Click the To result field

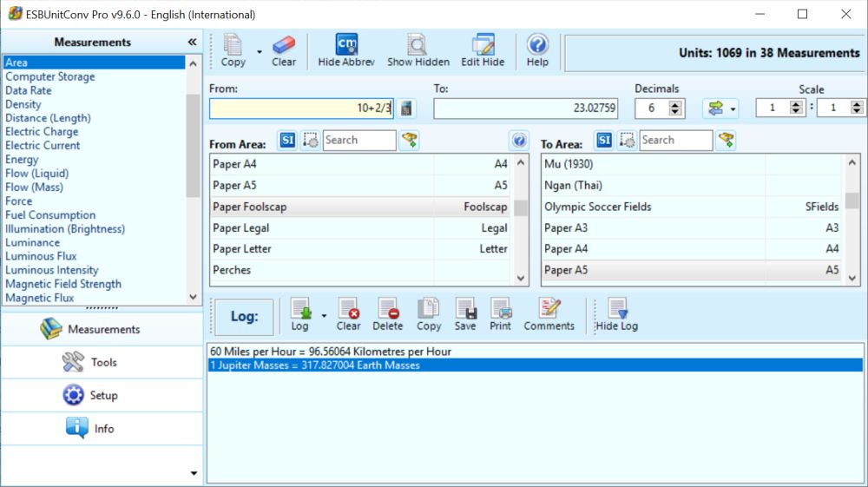coord(525,108)
